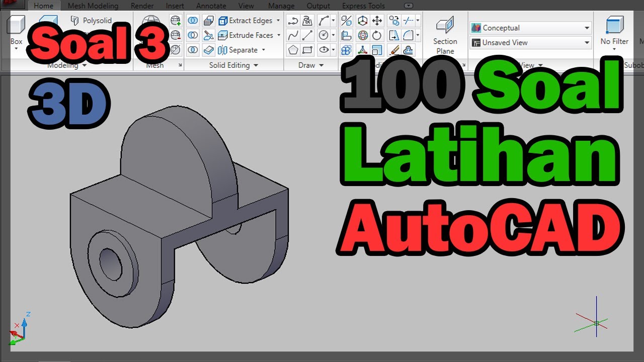Click the Subtract solids icon
The height and width of the screenshot is (362, 644).
pos(193,35)
